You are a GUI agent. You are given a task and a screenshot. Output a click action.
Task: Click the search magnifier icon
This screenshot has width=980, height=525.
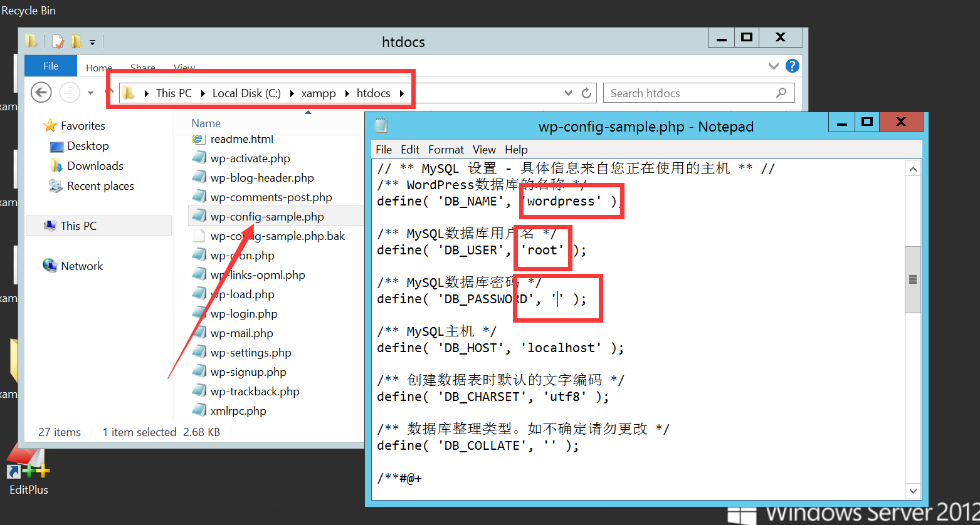click(x=781, y=93)
